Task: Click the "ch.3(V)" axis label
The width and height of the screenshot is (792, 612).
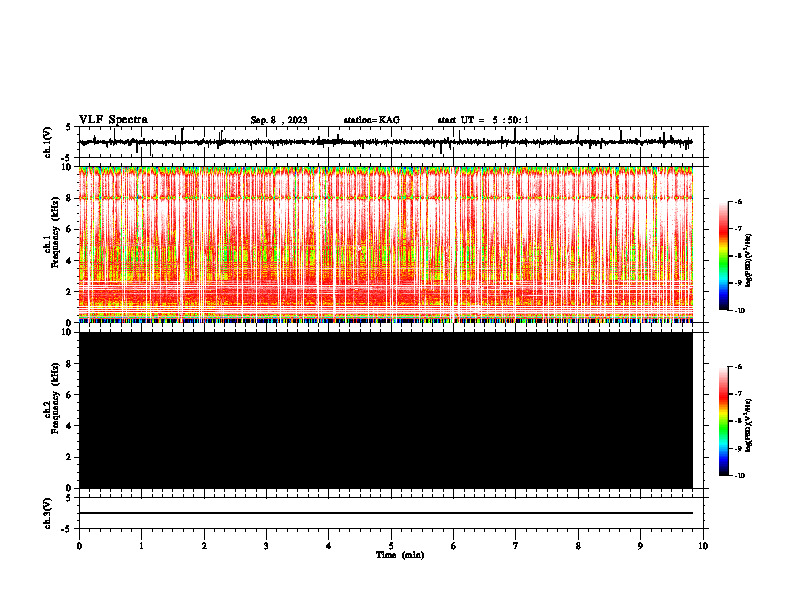Action: [x=48, y=513]
